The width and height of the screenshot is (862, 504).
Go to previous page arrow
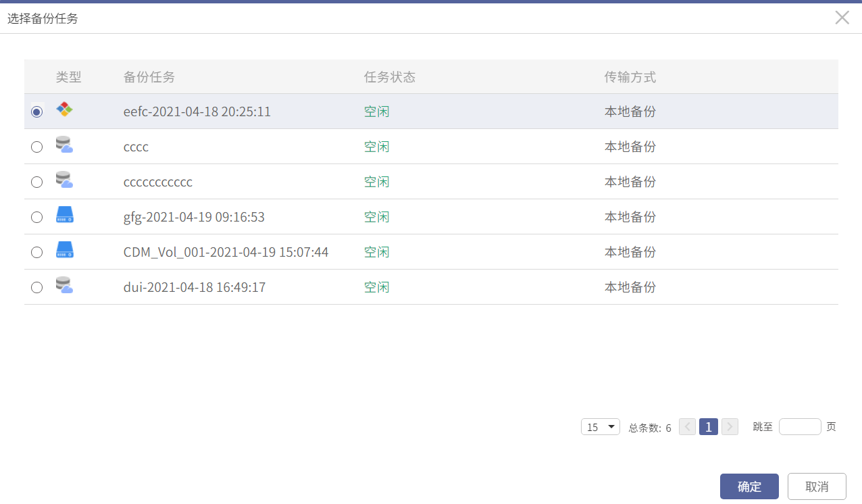[687, 427]
